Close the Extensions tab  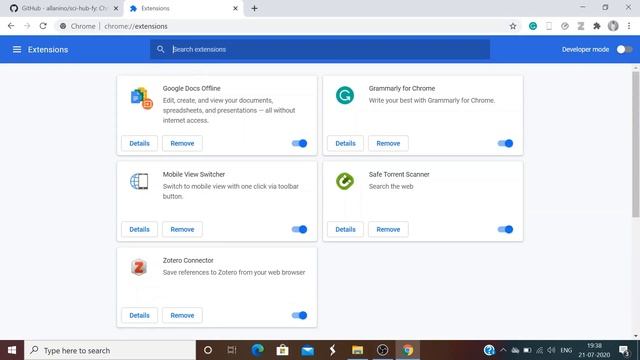point(235,8)
